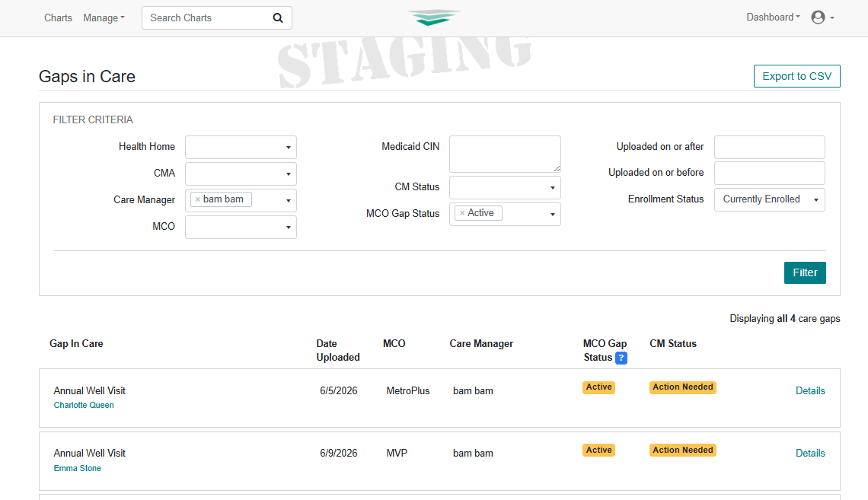This screenshot has width=868, height=500.
Task: Open Emma Stone's chart link
Action: point(78,468)
